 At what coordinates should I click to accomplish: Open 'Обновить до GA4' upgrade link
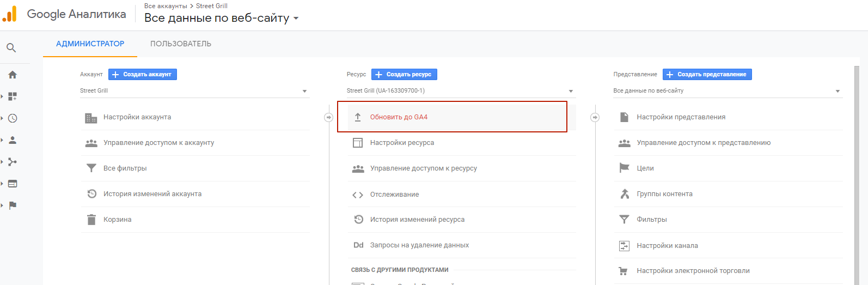(x=399, y=117)
